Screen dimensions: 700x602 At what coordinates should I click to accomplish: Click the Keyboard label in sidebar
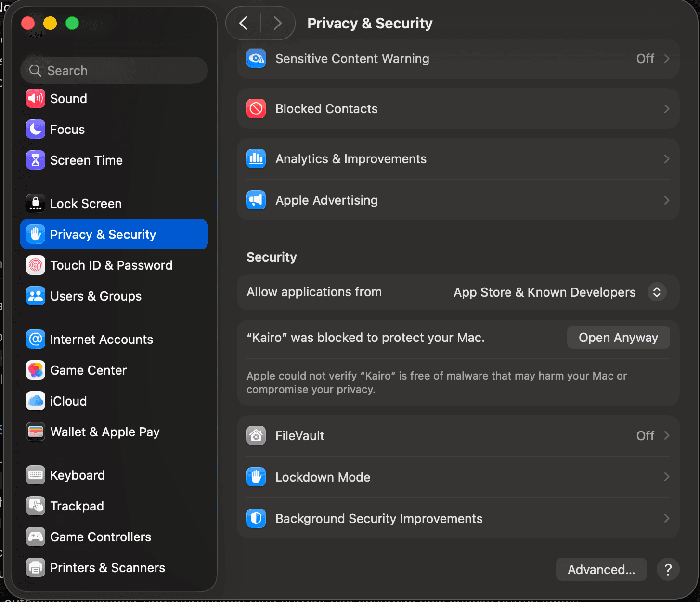click(x=78, y=475)
